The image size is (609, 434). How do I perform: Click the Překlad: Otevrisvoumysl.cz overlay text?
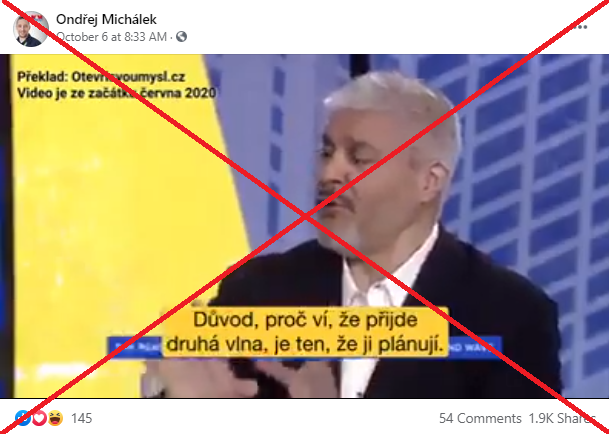click(x=101, y=77)
